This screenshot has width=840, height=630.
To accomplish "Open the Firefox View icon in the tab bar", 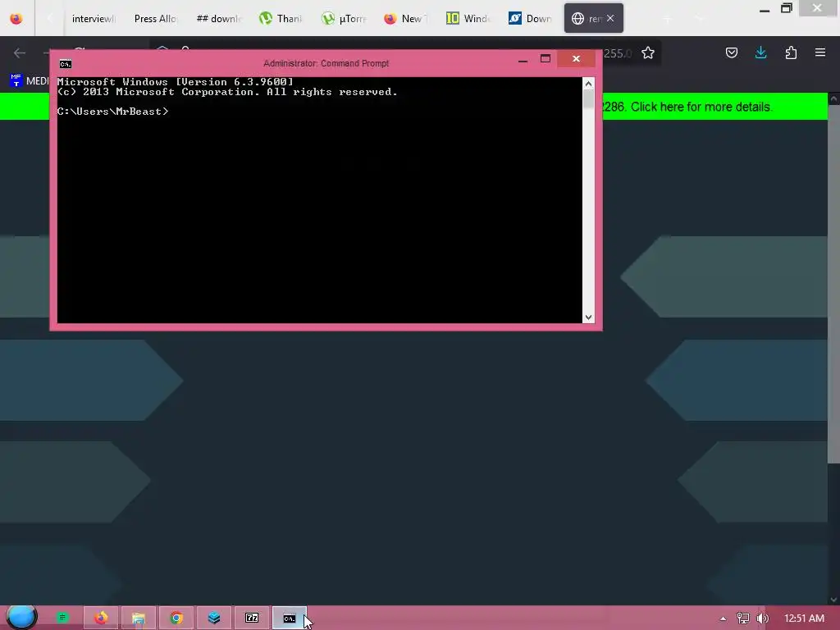I will (16, 18).
